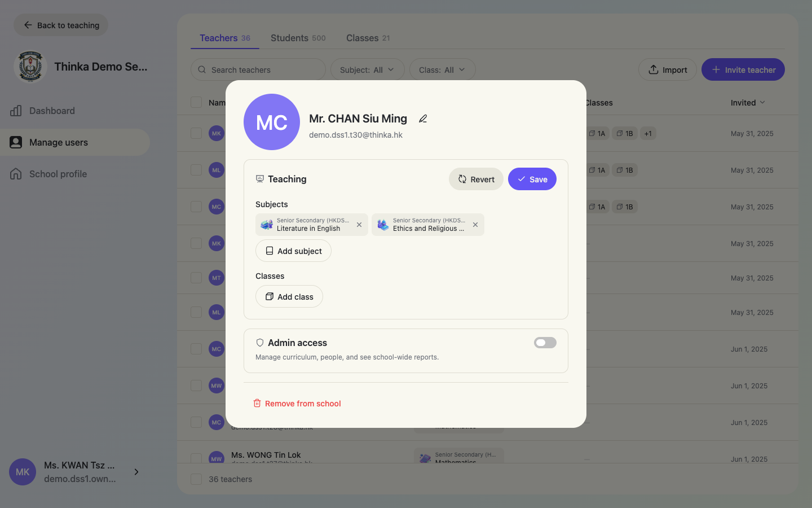Switch to the Teachers tab
Screen dimensions: 812x508
click(225, 38)
